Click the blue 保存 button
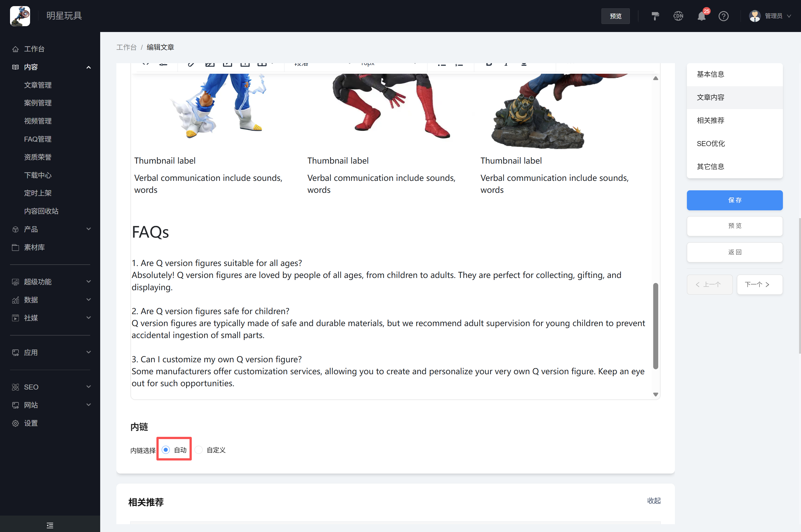This screenshot has height=532, width=801. pyautogui.click(x=734, y=200)
